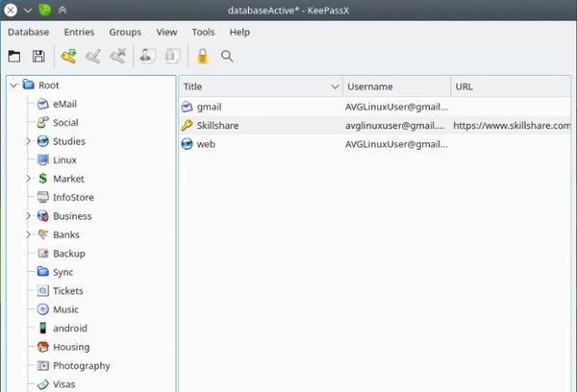Click the Linux group monitor icon
The image size is (577, 392).
point(43,159)
